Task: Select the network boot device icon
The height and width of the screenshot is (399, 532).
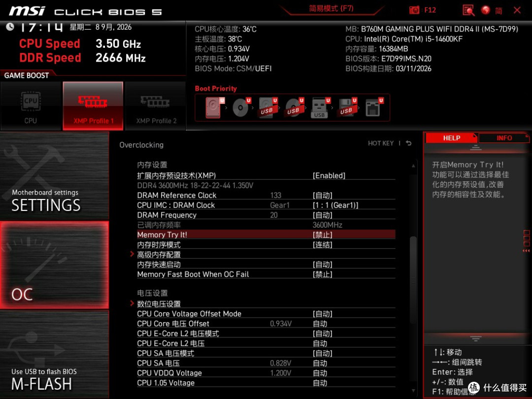Action: [x=374, y=107]
